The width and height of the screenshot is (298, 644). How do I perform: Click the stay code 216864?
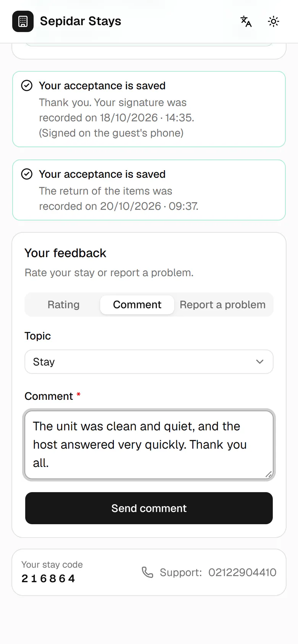click(48, 579)
